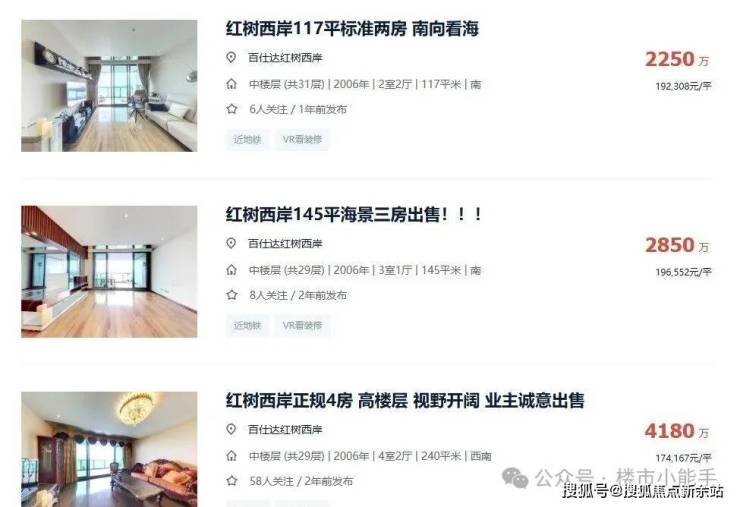The height and width of the screenshot is (507, 740).
Task: Favorite the listing with 8人关注 star
Action: (x=231, y=295)
